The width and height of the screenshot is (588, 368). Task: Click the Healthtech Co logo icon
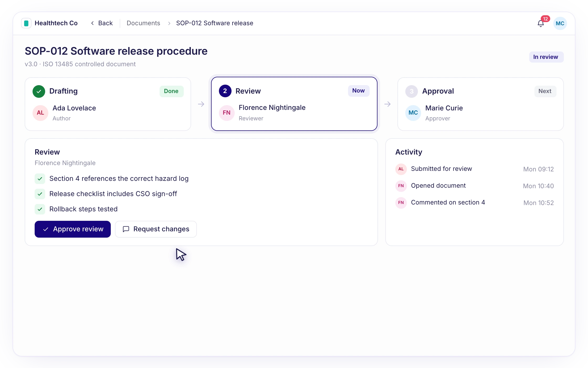pos(26,23)
